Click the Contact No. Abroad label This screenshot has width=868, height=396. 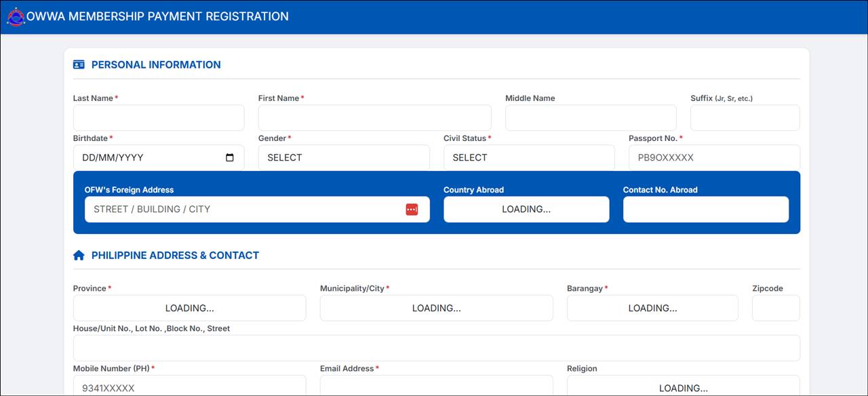[660, 190]
